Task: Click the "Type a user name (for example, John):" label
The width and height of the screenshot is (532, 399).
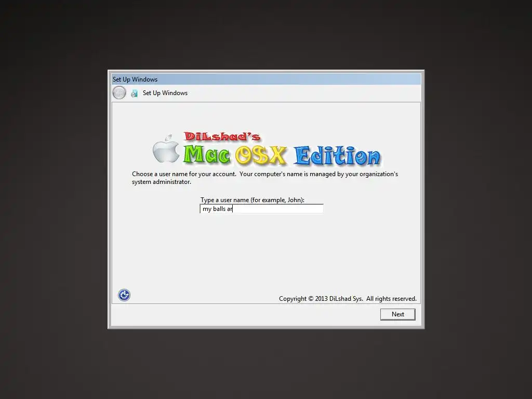Action: tap(252, 200)
